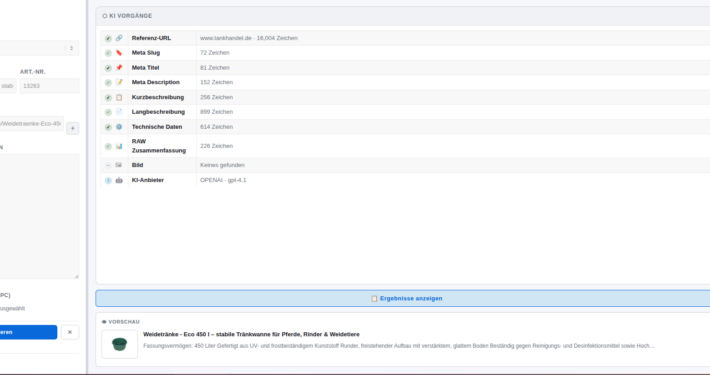Image resolution: width=710 pixels, height=375 pixels.
Task: Click the Meta Slug label
Action: coord(146,53)
